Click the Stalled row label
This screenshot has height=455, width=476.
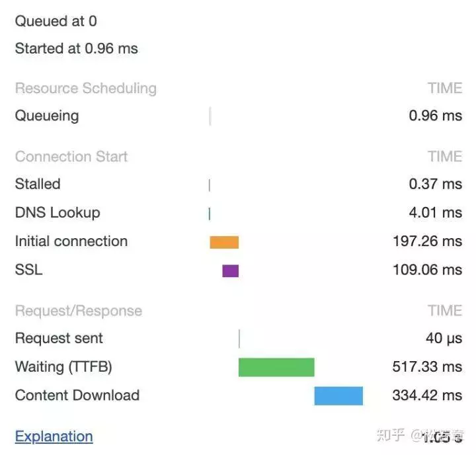tap(38, 184)
